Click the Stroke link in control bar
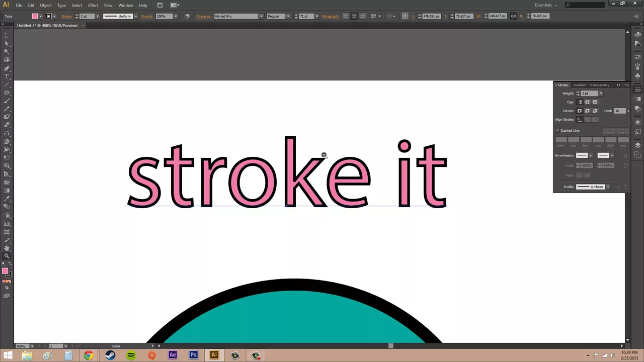The height and width of the screenshot is (362, 644). [67, 16]
